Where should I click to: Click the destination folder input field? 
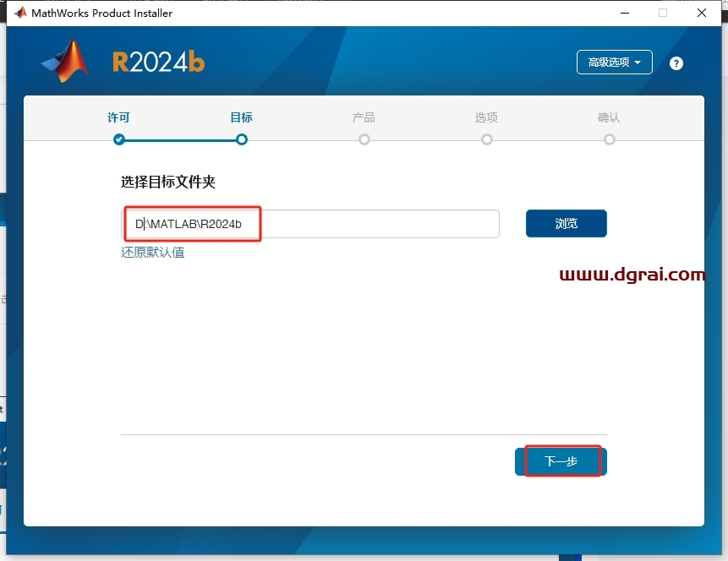[x=313, y=223]
